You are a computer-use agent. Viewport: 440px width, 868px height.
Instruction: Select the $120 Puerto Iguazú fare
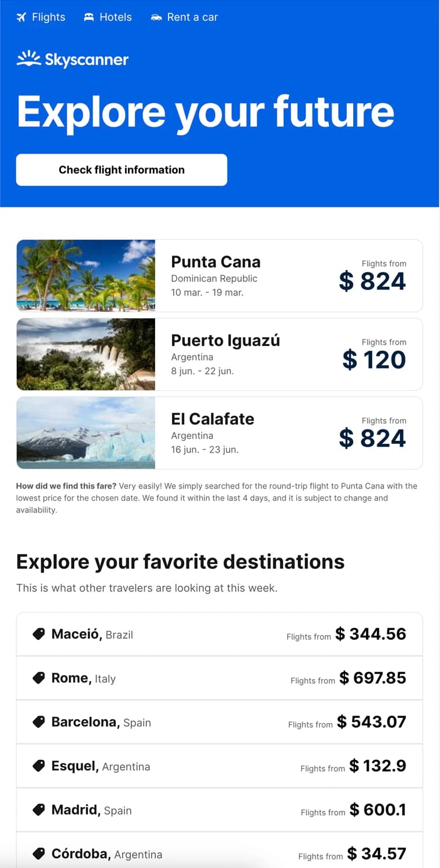pos(374,360)
